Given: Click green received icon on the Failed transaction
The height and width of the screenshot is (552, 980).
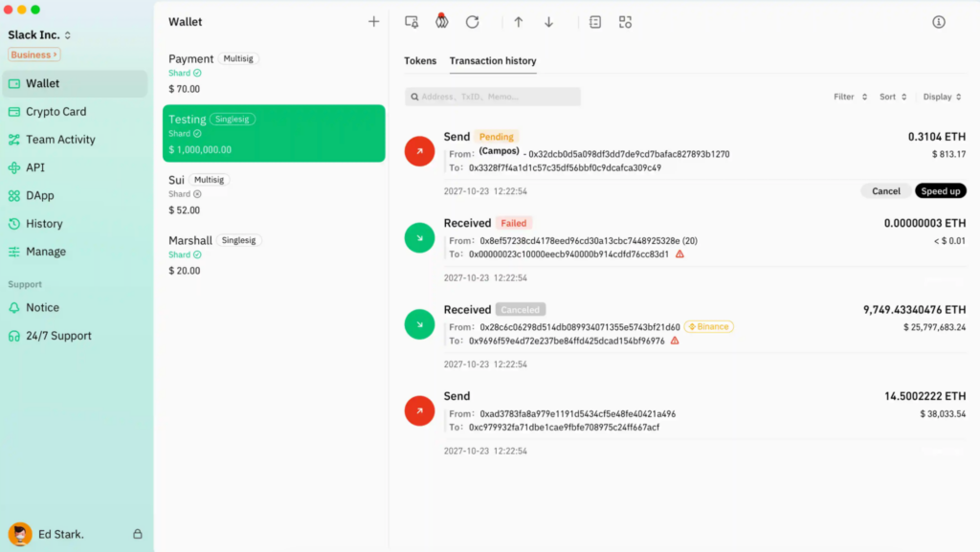Looking at the screenshot, I should point(419,238).
